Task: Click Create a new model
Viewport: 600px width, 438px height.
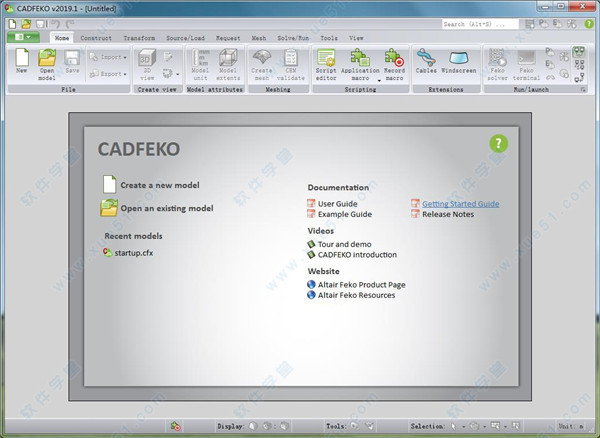Action: pos(151,185)
